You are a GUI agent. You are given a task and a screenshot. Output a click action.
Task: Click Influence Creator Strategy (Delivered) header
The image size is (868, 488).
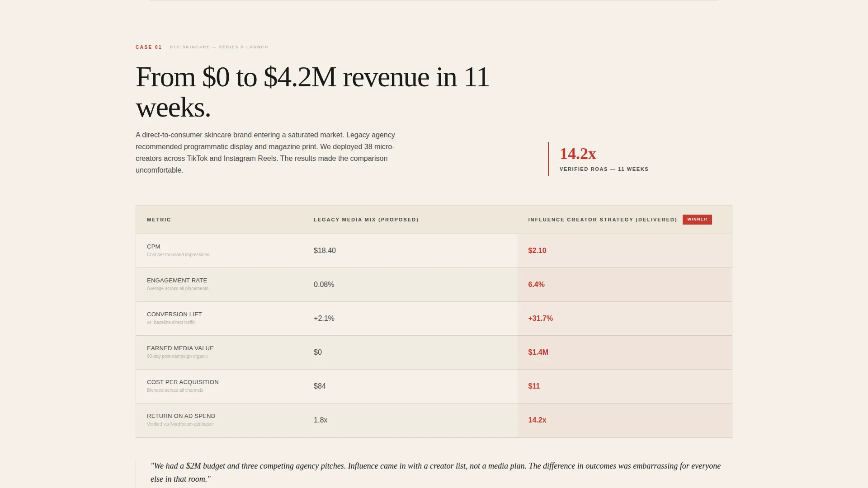[603, 220]
